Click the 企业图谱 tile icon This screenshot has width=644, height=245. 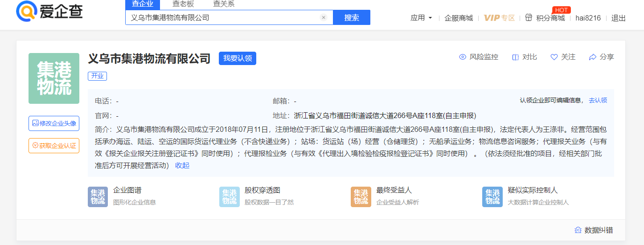click(x=98, y=197)
